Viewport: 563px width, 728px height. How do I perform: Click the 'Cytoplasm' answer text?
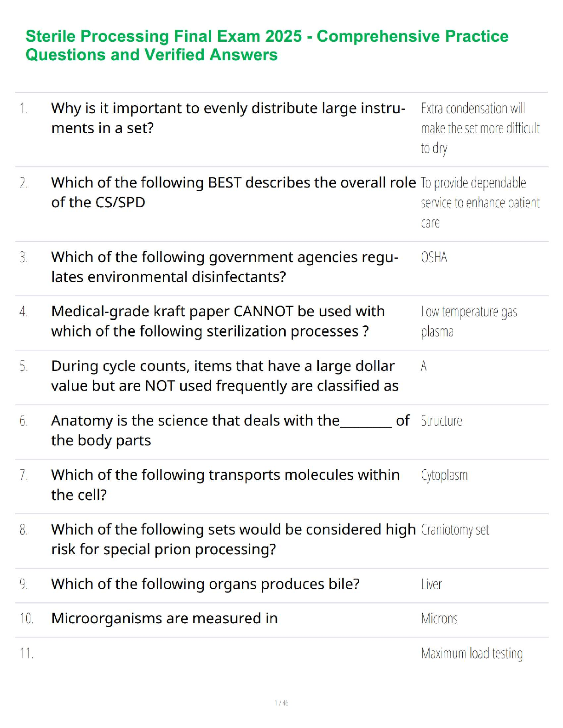[444, 475]
